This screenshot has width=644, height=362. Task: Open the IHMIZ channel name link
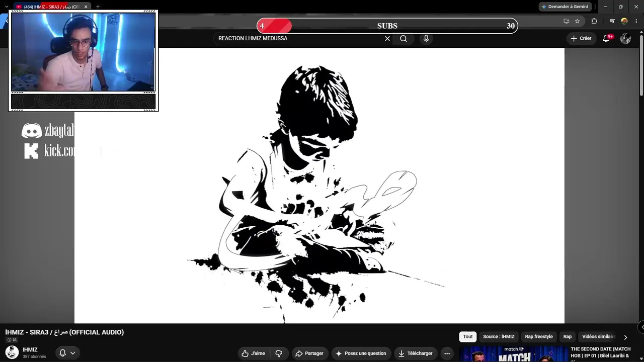click(x=30, y=350)
